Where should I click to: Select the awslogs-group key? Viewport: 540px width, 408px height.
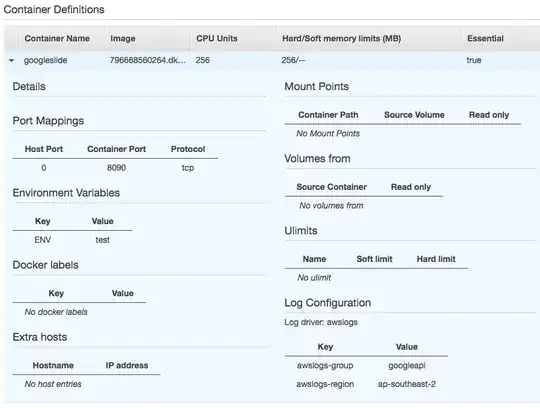click(x=325, y=366)
